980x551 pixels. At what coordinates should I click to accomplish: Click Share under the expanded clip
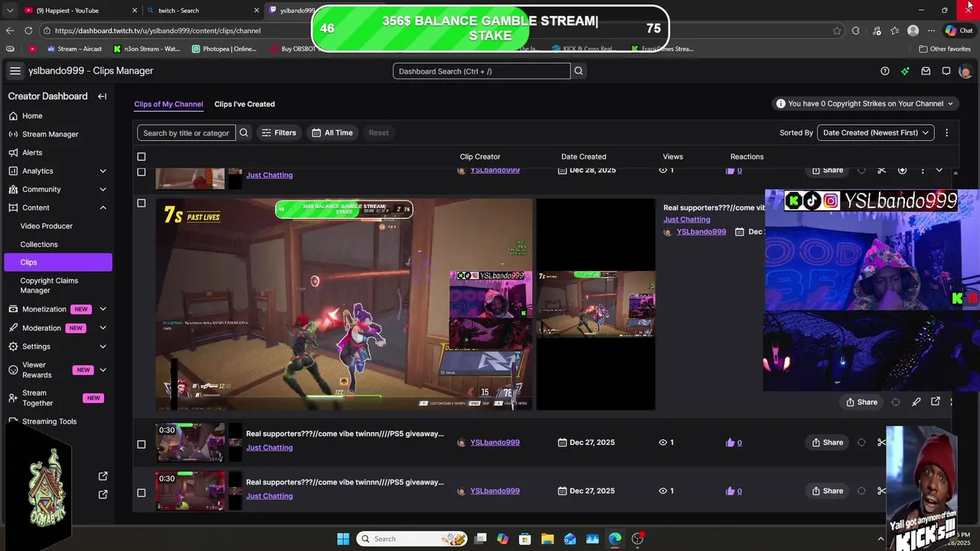pyautogui.click(x=861, y=402)
